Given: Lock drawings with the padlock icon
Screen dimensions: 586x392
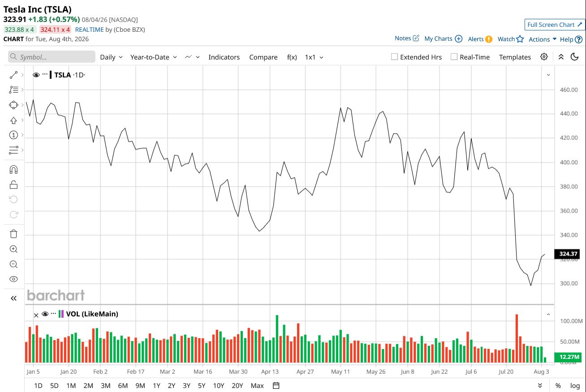Looking at the screenshot, I should (13, 184).
